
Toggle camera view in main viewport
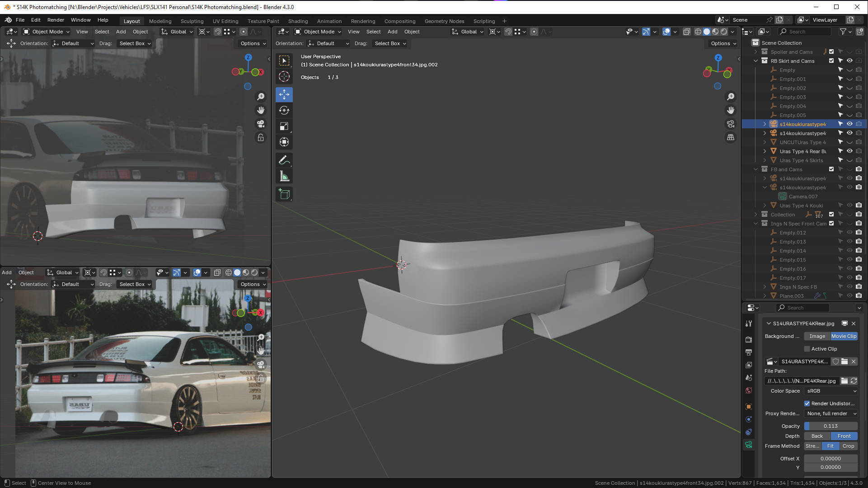click(731, 124)
